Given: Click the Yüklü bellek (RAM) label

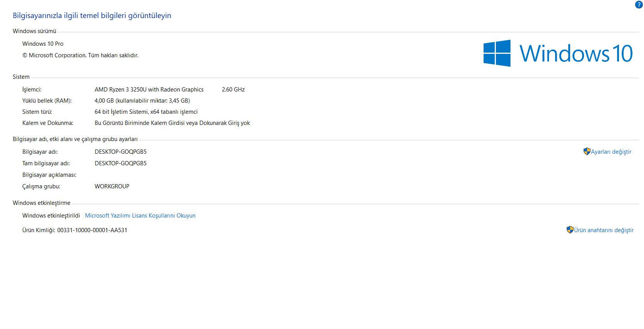Looking at the screenshot, I should tap(47, 101).
